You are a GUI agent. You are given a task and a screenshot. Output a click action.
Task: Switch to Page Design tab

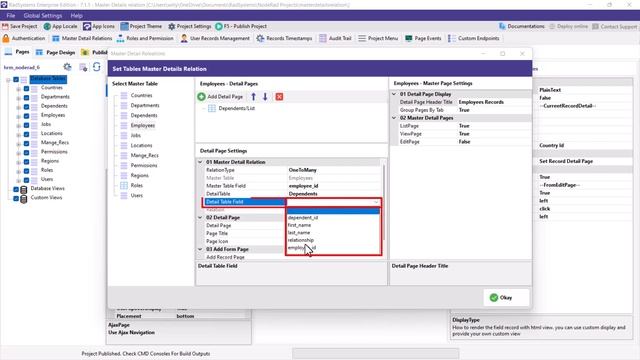pyautogui.click(x=56, y=52)
